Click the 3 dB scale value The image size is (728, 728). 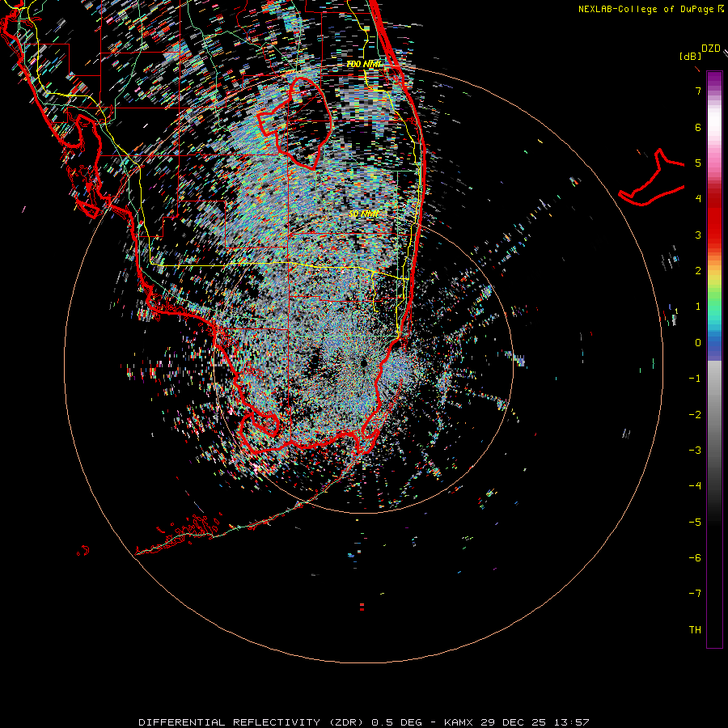(x=698, y=235)
